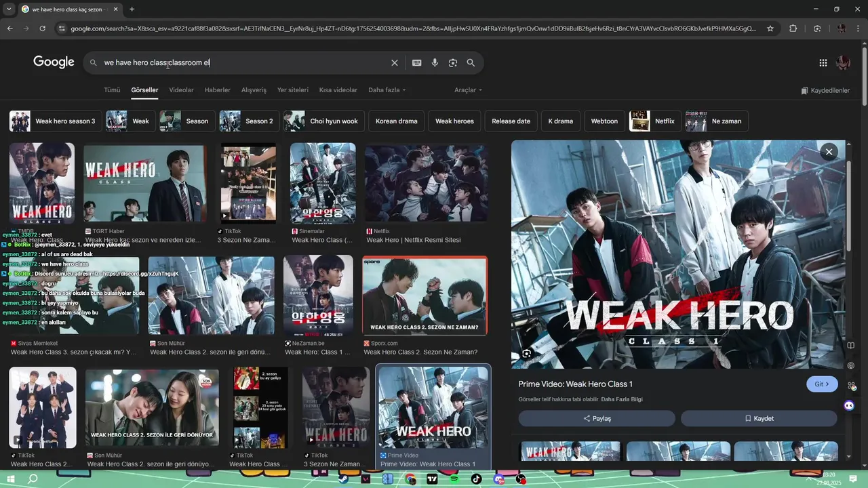Reload the page

coord(42,28)
